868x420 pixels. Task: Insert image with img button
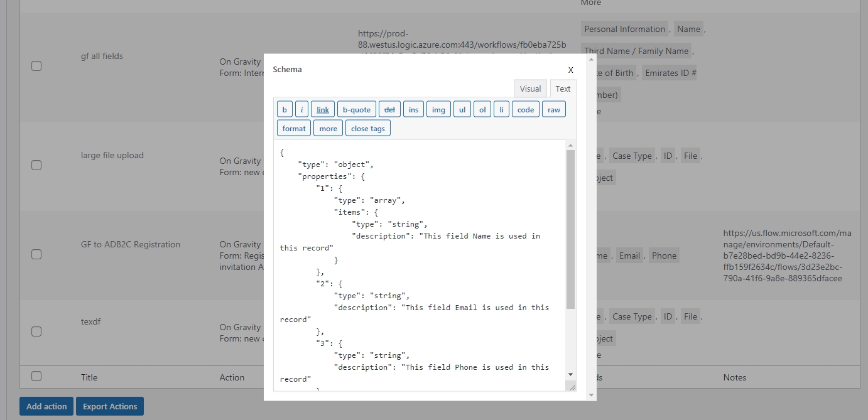[439, 109]
